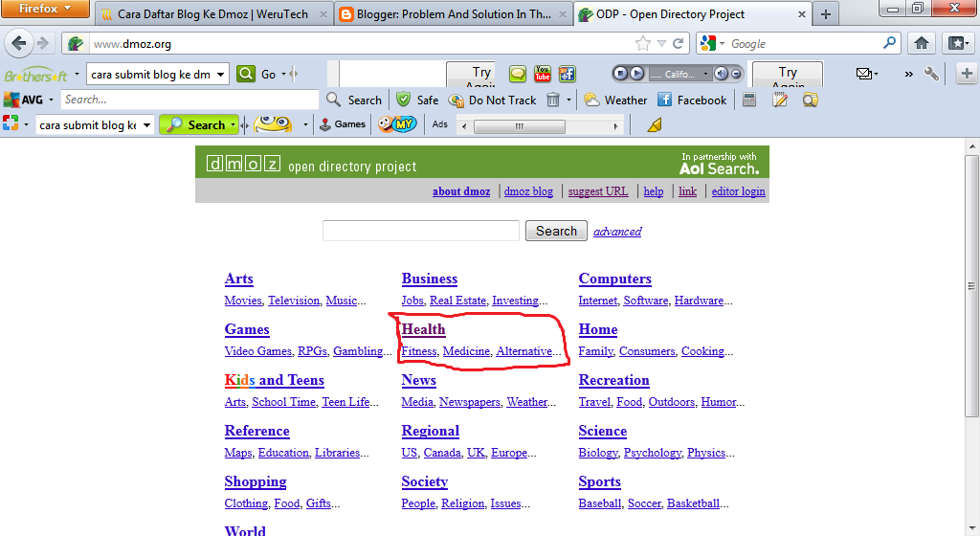This screenshot has height=536, width=980.
Task: Open the Facebook toolbar button
Action: (692, 100)
